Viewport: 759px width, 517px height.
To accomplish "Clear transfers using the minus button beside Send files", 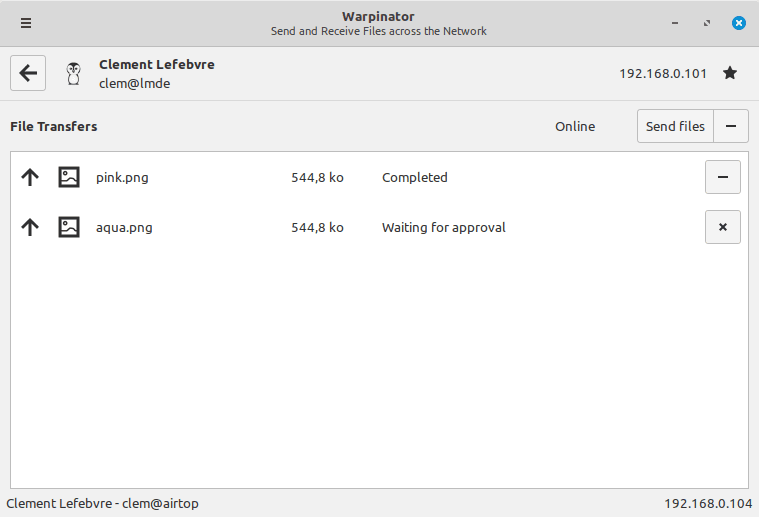I will coord(731,126).
